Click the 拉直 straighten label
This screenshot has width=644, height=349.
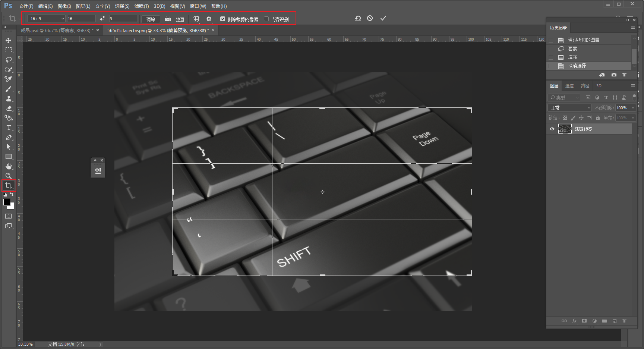click(x=180, y=19)
